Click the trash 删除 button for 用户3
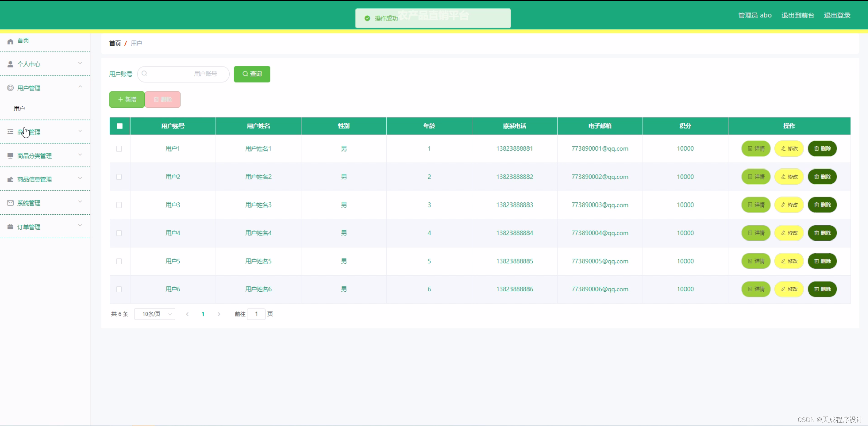 822,205
